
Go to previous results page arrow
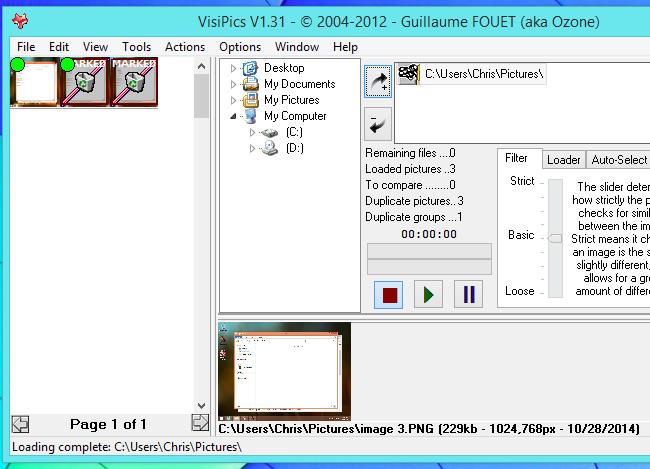click(20, 424)
